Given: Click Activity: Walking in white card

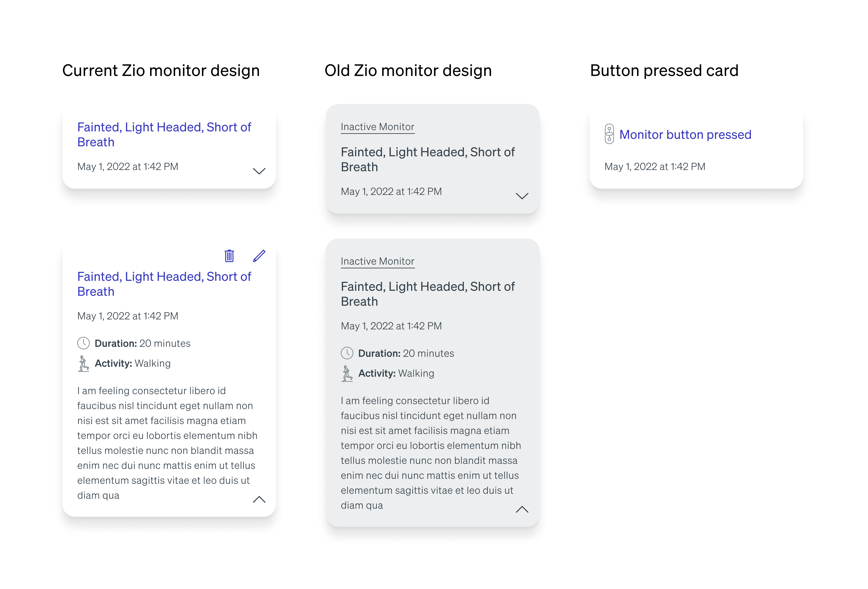Looking at the screenshot, I should click(x=133, y=363).
